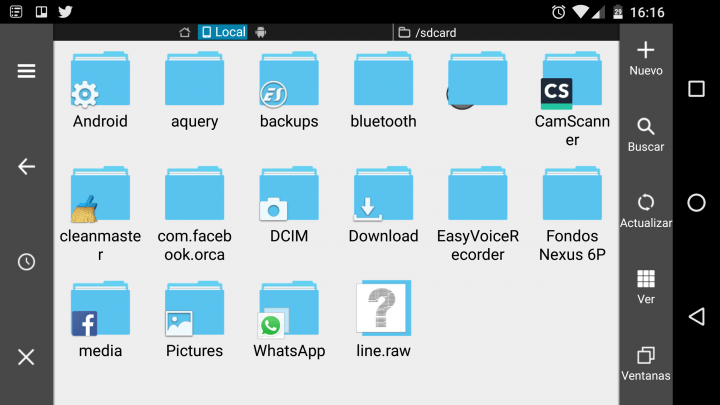Tap the back arrow in left sidebar

pyautogui.click(x=26, y=167)
